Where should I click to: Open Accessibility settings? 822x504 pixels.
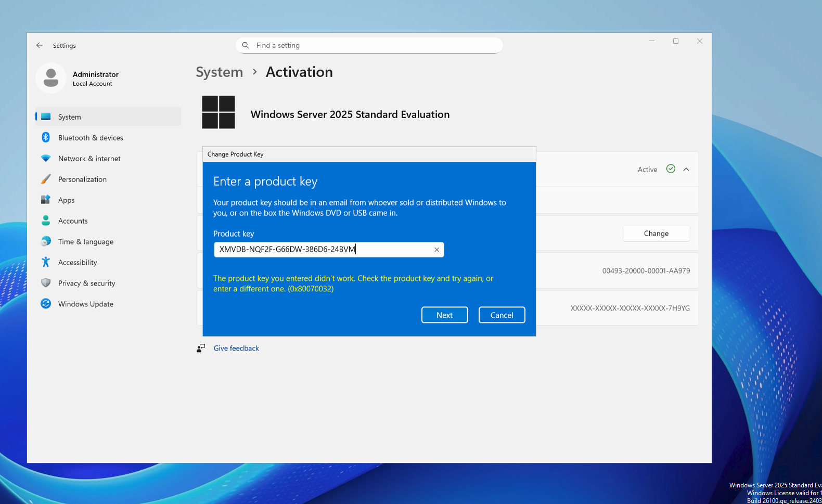click(78, 263)
